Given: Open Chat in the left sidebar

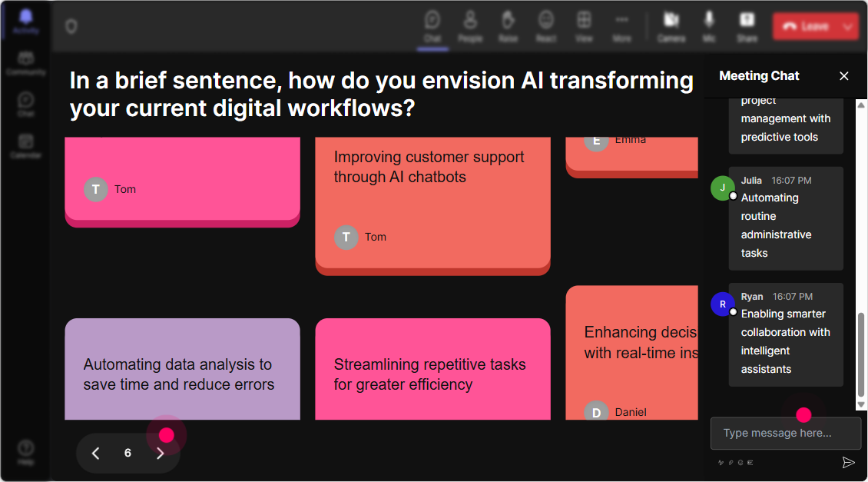Looking at the screenshot, I should [x=26, y=104].
